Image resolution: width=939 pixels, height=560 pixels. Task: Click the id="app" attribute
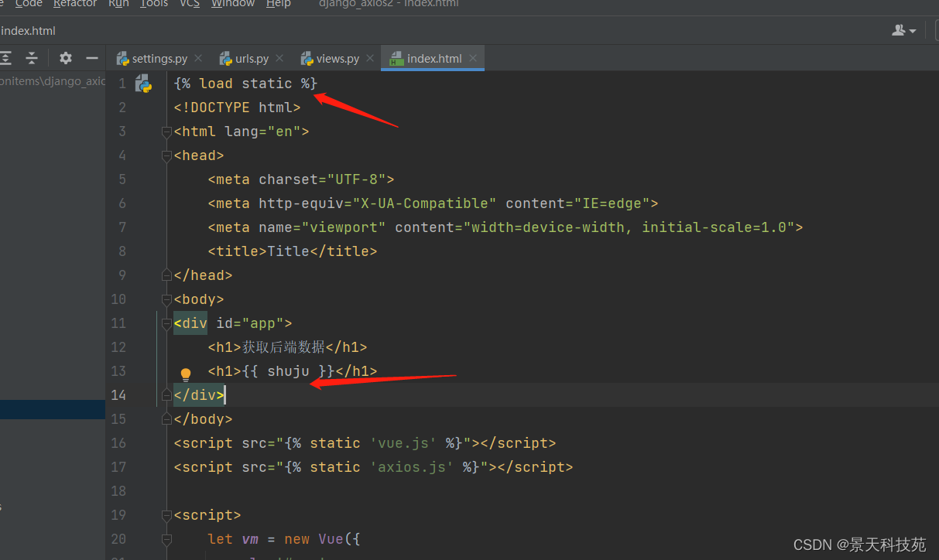(x=250, y=323)
